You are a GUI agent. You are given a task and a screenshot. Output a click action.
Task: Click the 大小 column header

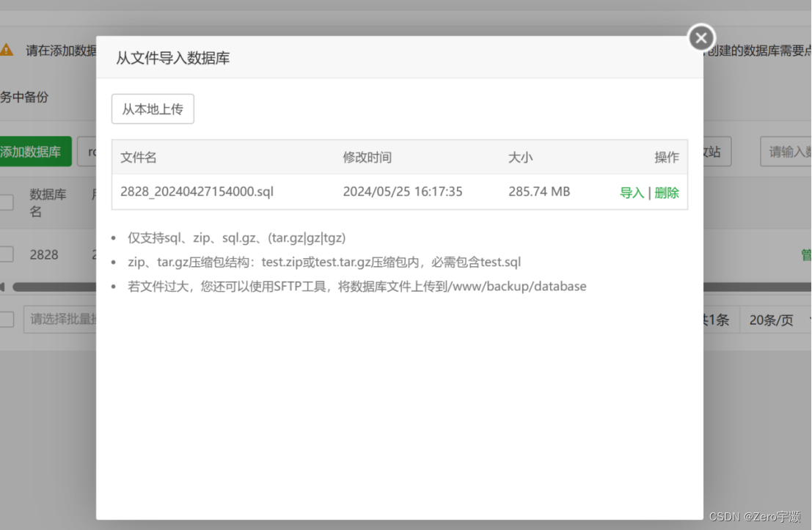[521, 158]
